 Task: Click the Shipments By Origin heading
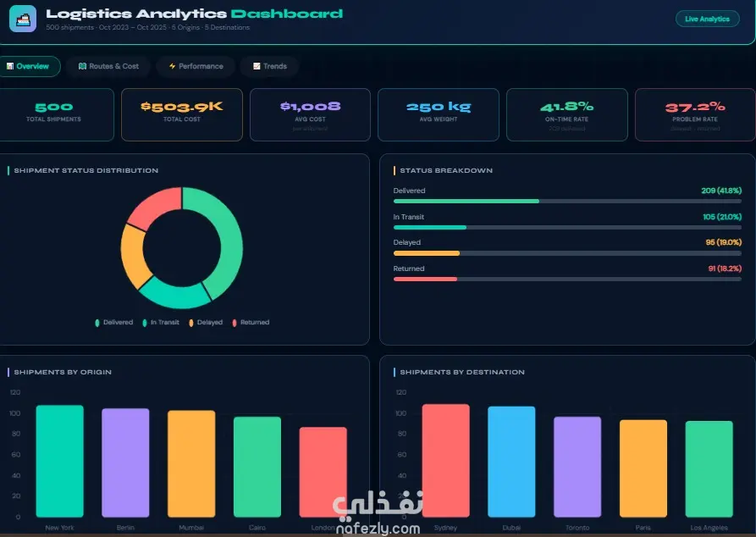pos(63,372)
